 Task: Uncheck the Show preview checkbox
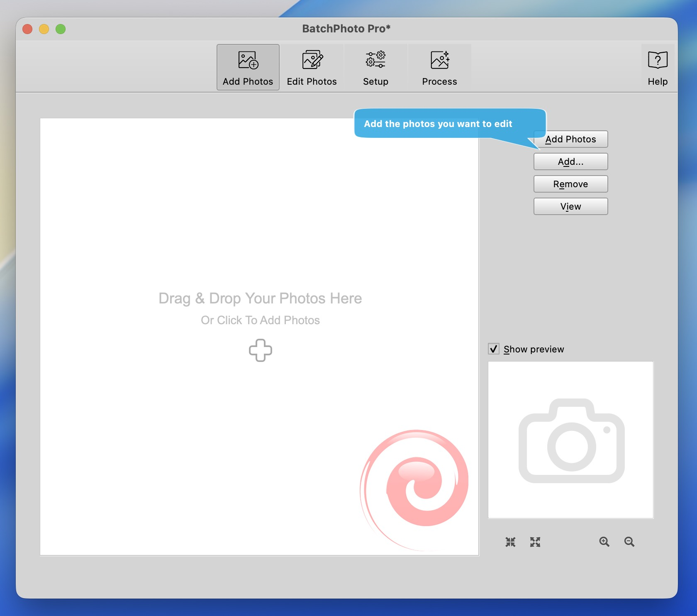[x=494, y=349]
